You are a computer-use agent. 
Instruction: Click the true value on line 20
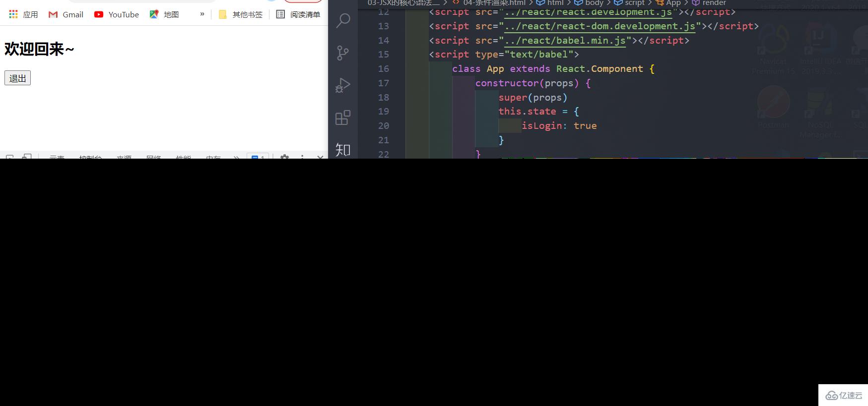585,126
